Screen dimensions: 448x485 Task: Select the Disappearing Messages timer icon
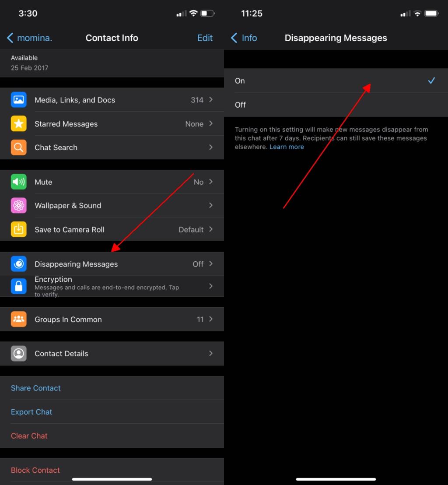coord(18,264)
